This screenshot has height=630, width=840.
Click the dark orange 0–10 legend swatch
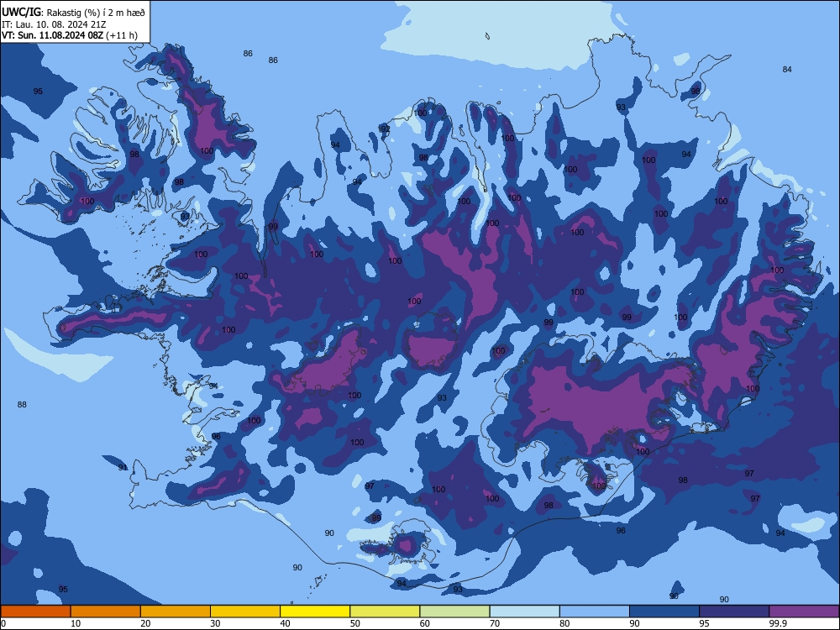tap(35, 612)
